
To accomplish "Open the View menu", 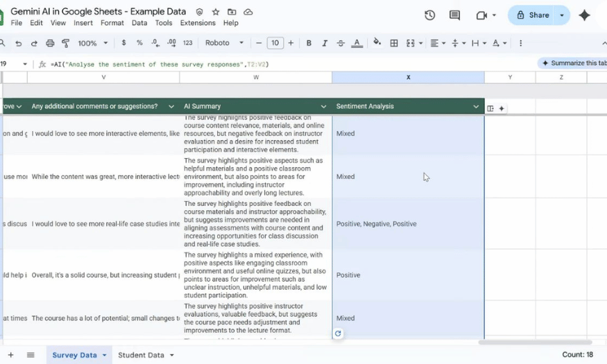I will tap(58, 23).
